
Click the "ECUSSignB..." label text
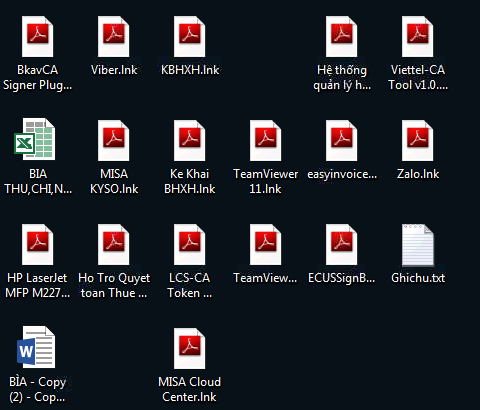[342, 278]
